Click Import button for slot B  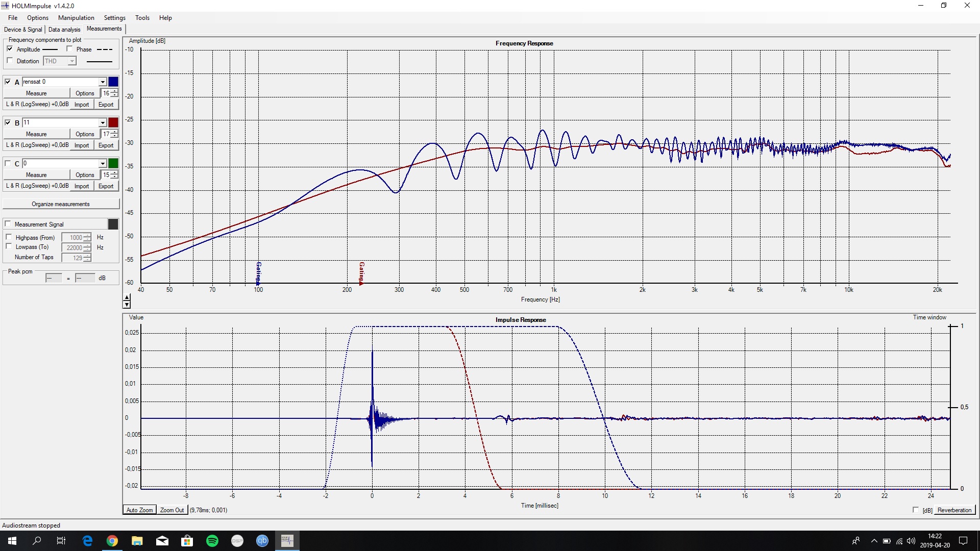[x=82, y=145]
